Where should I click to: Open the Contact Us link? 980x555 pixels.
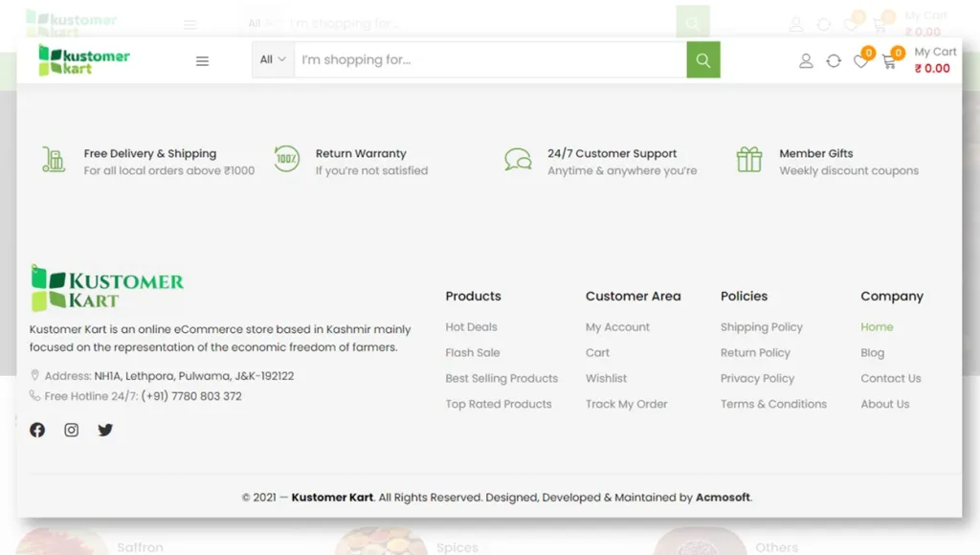(x=891, y=378)
